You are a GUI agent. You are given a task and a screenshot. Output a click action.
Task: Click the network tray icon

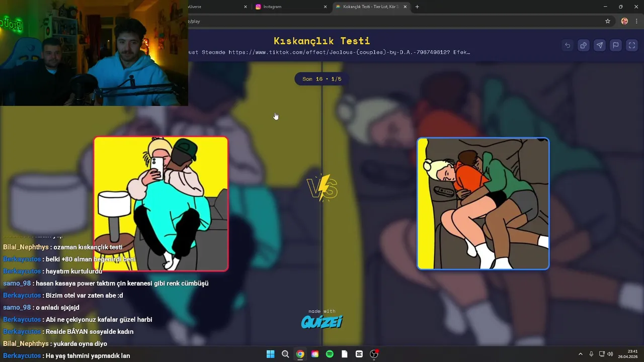(602, 354)
